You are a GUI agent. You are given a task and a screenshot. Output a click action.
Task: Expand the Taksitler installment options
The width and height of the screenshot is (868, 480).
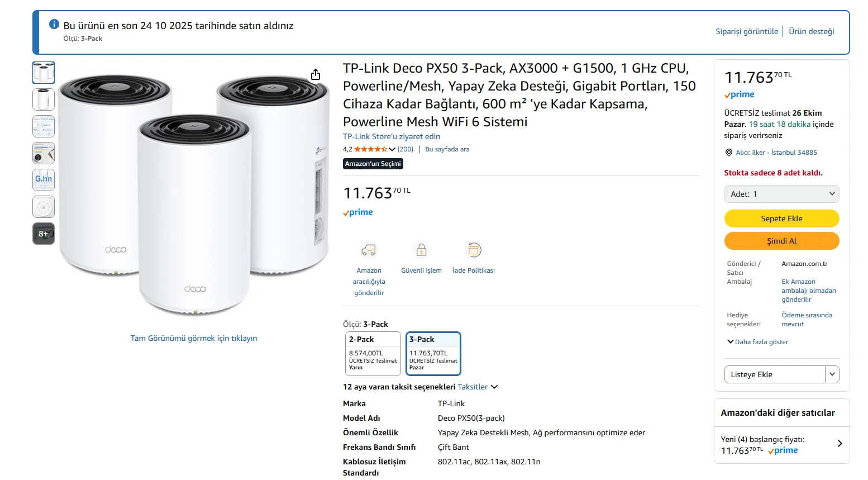coord(478,387)
